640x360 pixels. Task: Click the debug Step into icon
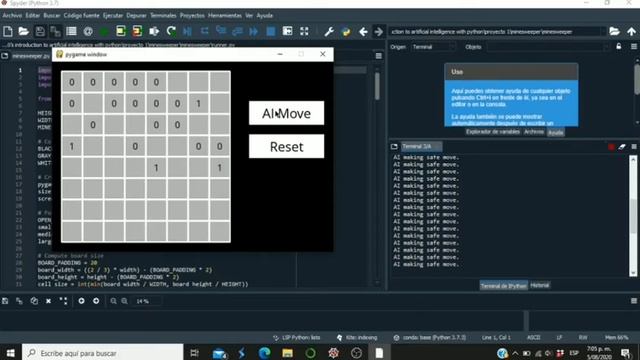(221, 31)
